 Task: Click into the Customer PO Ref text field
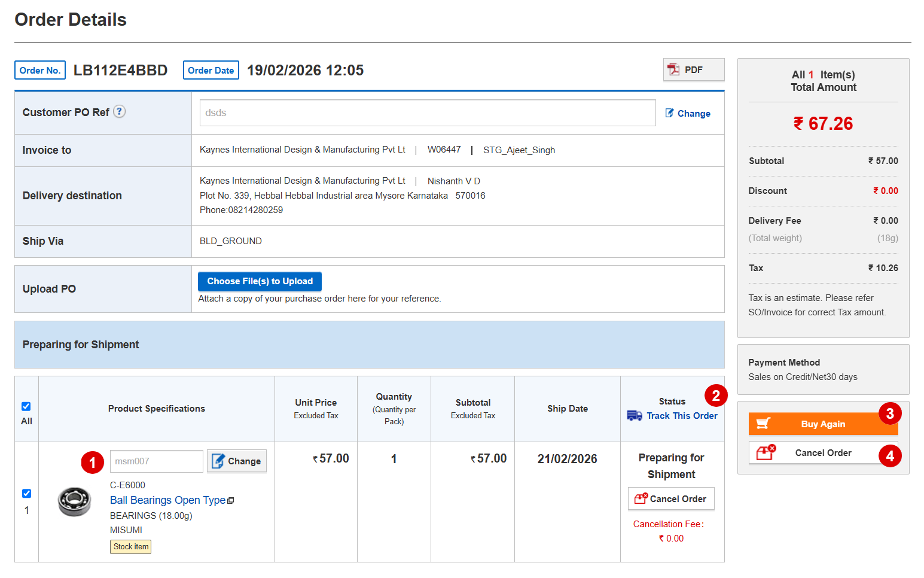click(x=427, y=112)
